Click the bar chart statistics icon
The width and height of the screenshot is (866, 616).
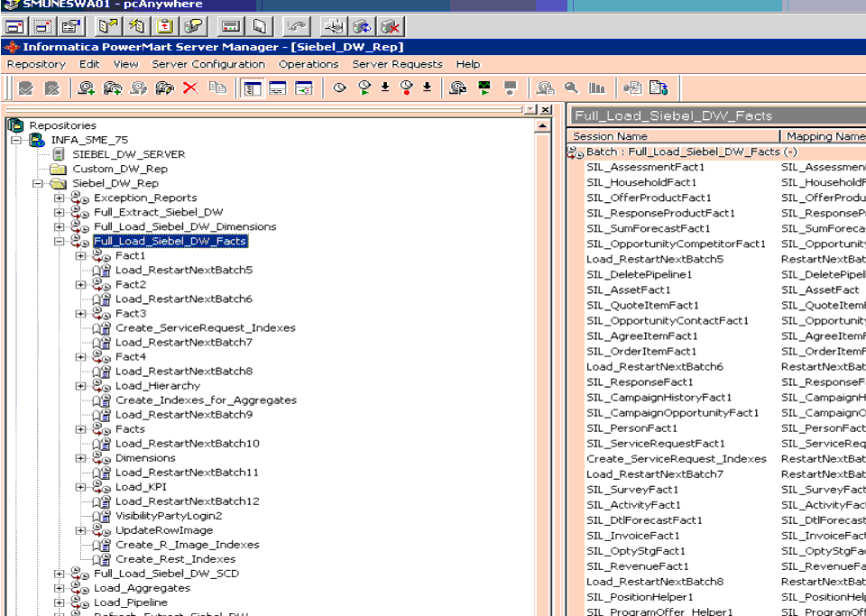coord(597,87)
